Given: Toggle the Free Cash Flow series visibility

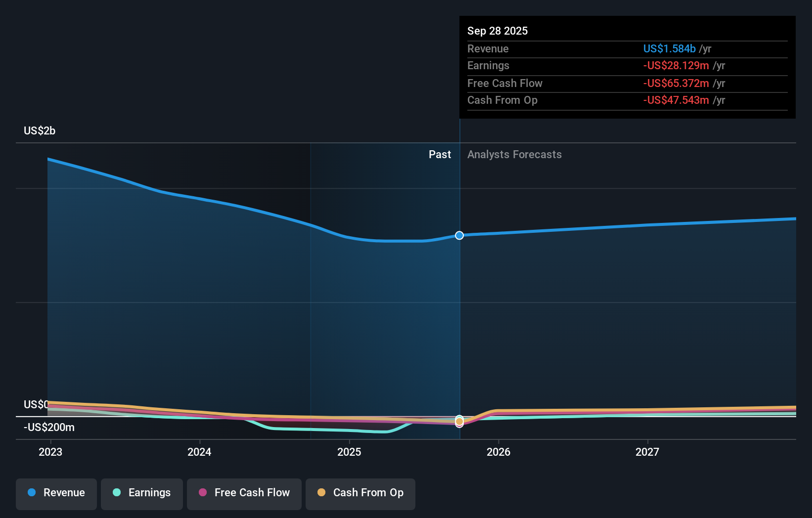Looking at the screenshot, I should 244,493.
